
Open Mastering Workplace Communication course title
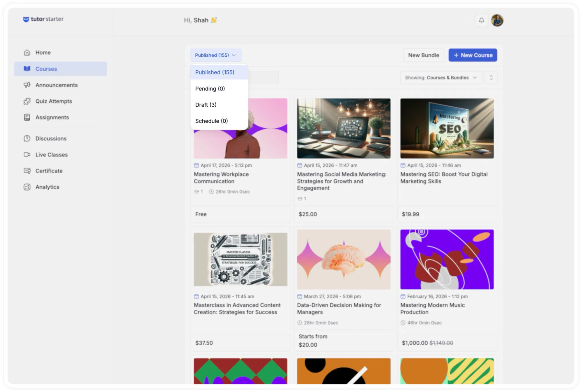[x=221, y=178]
